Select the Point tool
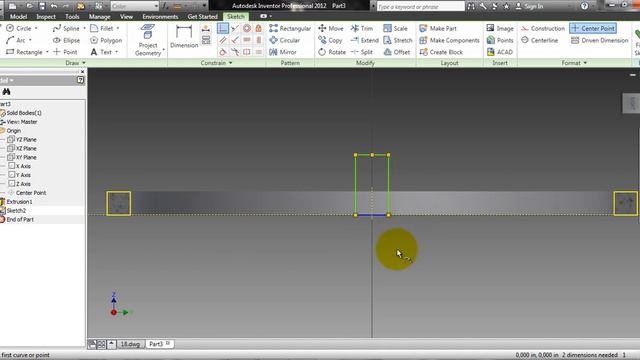 [x=65, y=52]
